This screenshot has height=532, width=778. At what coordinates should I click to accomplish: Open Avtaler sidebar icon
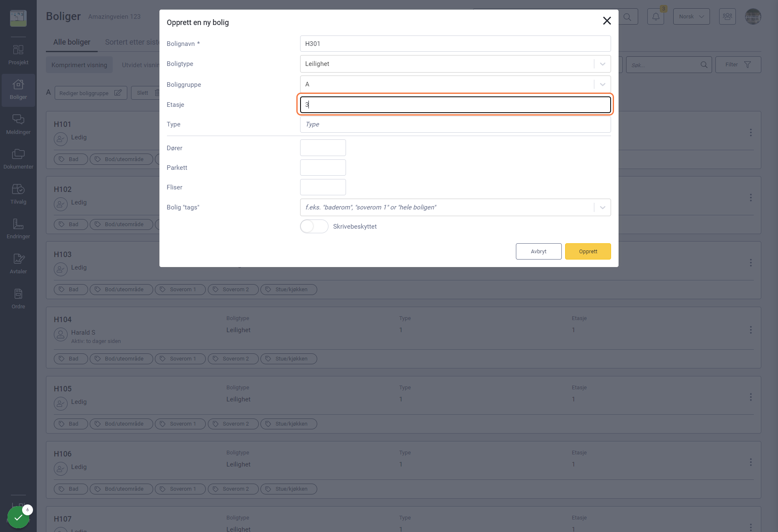18,264
